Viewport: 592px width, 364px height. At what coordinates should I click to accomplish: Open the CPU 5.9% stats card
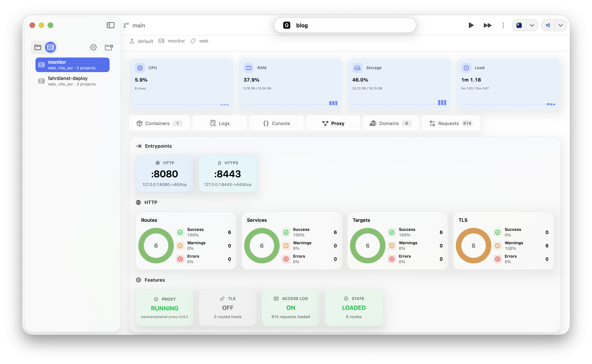point(182,84)
